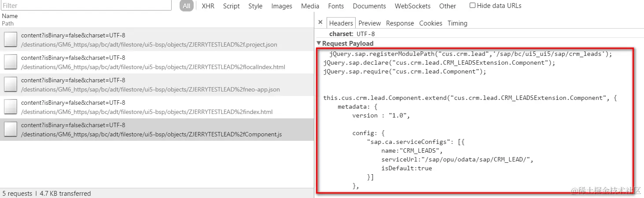Filter requests by Media
The image size is (644, 198).
tap(310, 6)
